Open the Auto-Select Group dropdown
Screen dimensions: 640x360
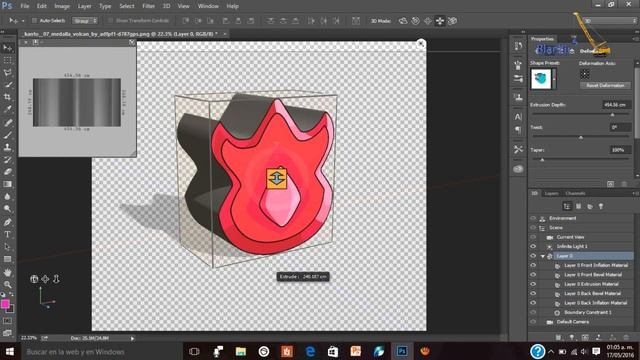(x=85, y=20)
